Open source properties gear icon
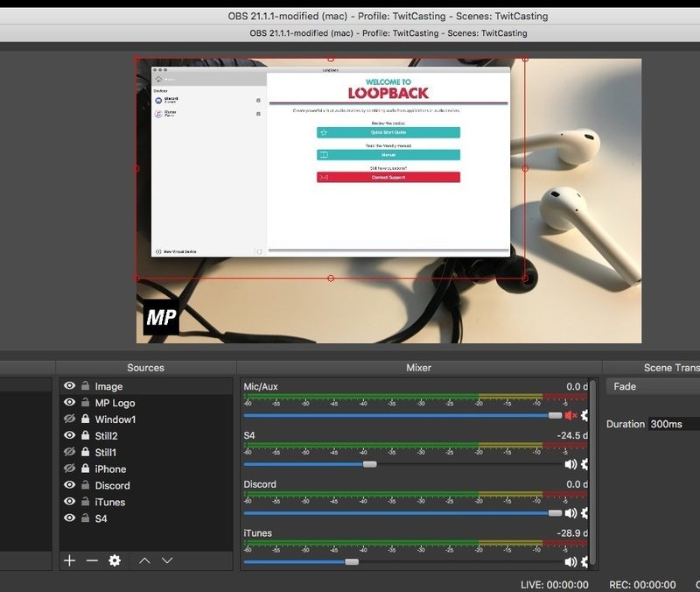Image resolution: width=700 pixels, height=592 pixels. tap(115, 560)
